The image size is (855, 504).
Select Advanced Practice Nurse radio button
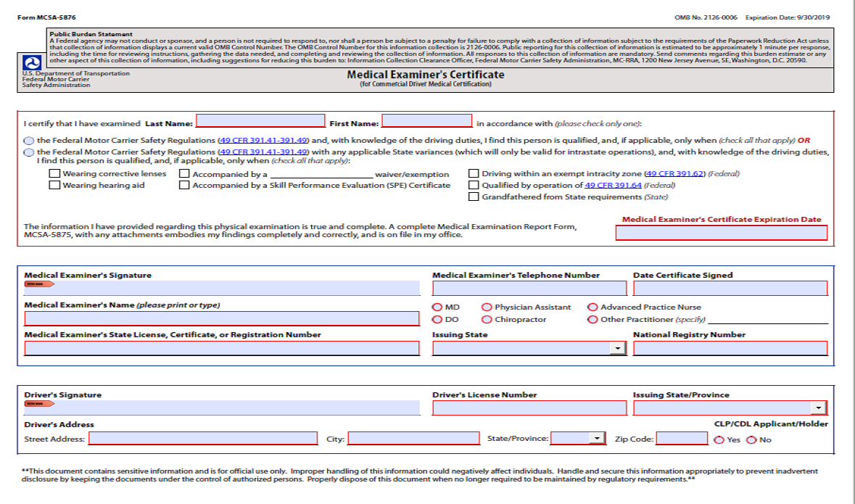click(x=592, y=307)
